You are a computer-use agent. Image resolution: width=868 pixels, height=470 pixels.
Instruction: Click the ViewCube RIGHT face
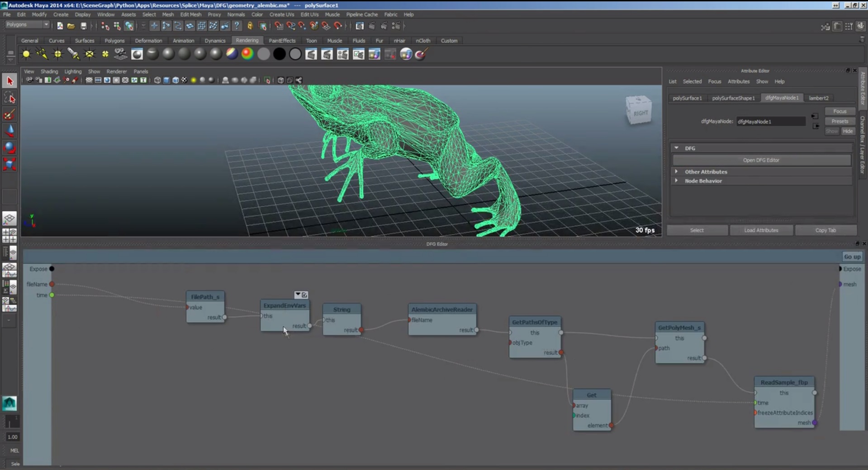640,113
